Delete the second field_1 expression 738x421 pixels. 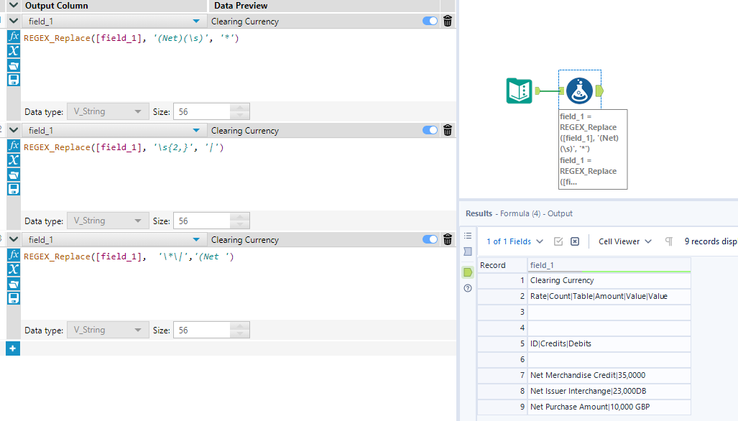pyautogui.click(x=448, y=130)
